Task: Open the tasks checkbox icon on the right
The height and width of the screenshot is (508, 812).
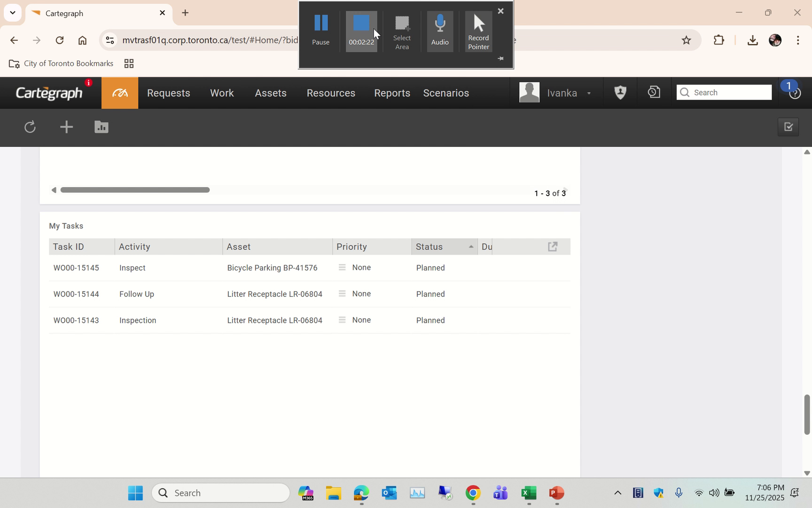Action: click(x=788, y=127)
